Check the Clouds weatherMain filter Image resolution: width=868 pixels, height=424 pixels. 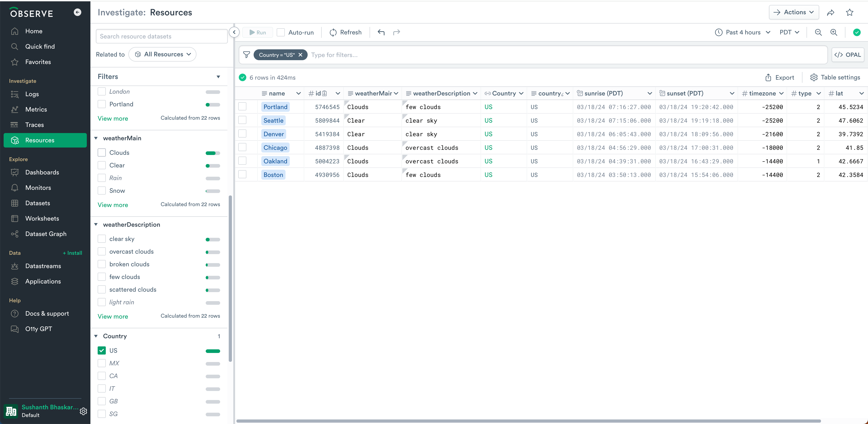pos(102,152)
